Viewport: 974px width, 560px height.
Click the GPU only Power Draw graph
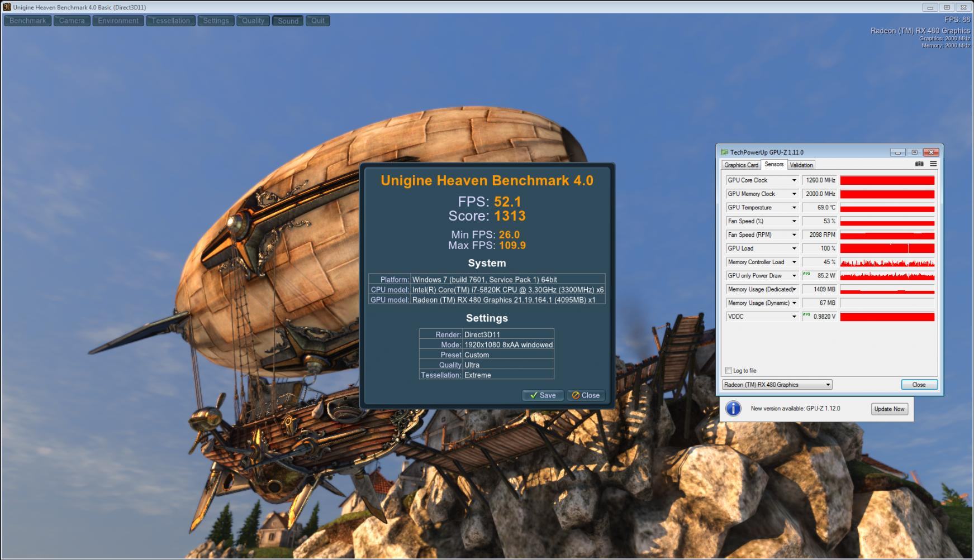coord(887,276)
